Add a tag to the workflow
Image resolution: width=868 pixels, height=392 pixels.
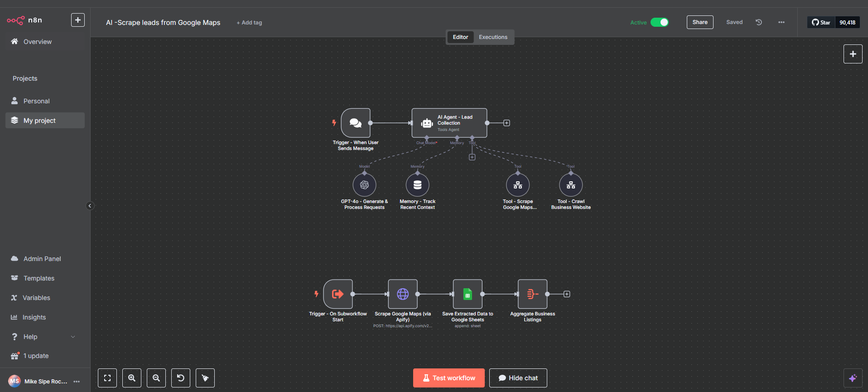pos(249,23)
